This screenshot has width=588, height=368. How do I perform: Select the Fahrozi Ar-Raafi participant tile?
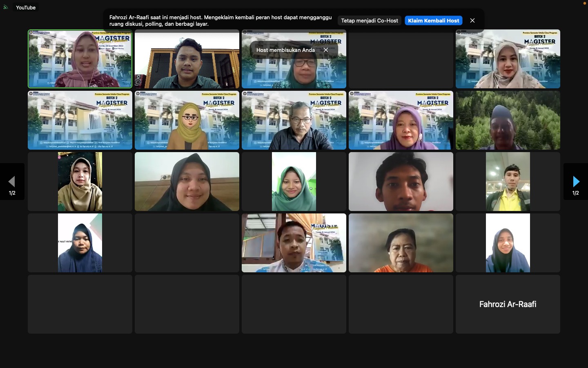point(508,304)
